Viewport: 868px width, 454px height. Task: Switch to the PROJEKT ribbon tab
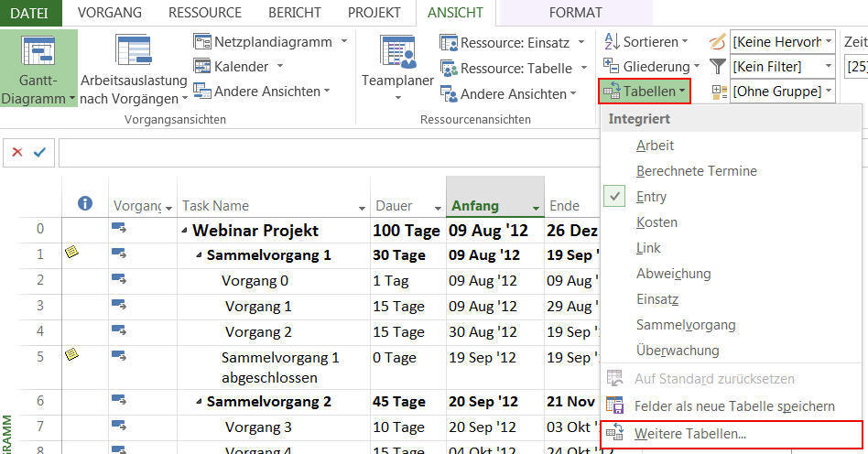[374, 13]
